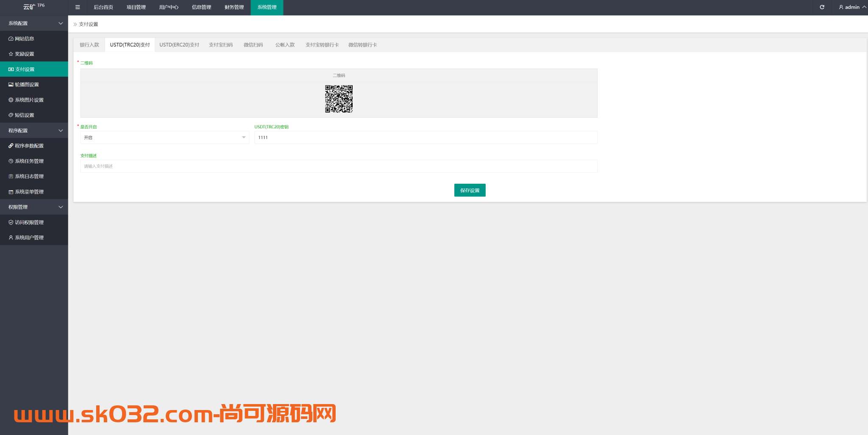This screenshot has height=435, width=868.
Task: Click the 保存设置 button
Action: [x=470, y=190]
